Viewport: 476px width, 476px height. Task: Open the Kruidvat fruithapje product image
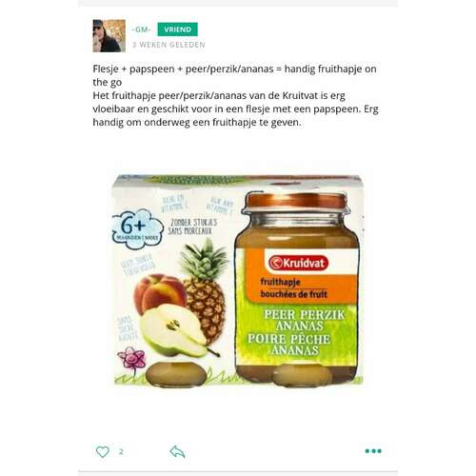point(239,281)
